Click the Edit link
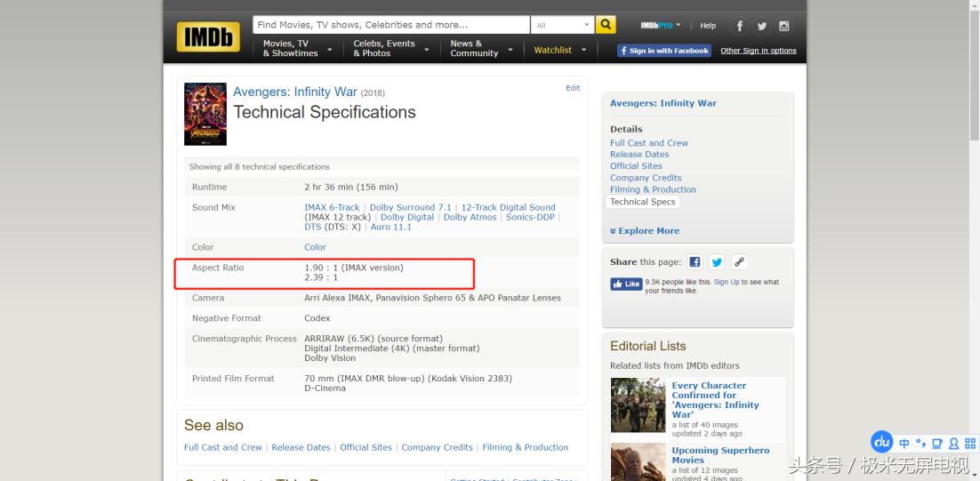980x481 pixels. click(x=573, y=88)
